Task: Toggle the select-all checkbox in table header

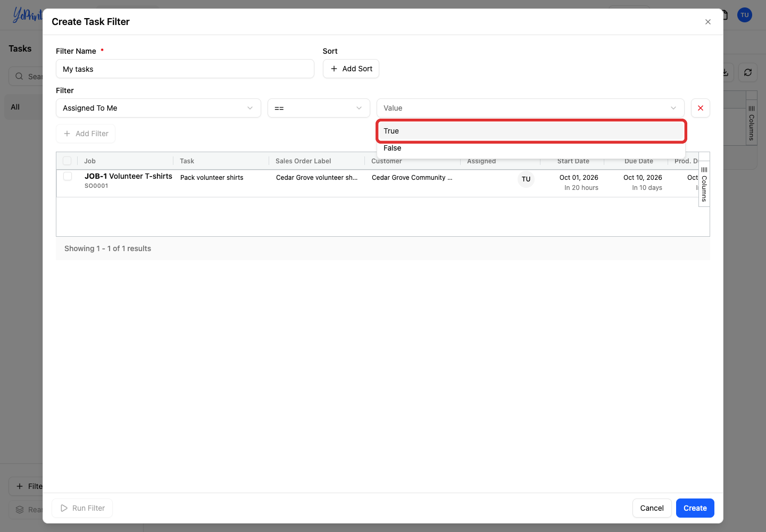Action: [67, 161]
